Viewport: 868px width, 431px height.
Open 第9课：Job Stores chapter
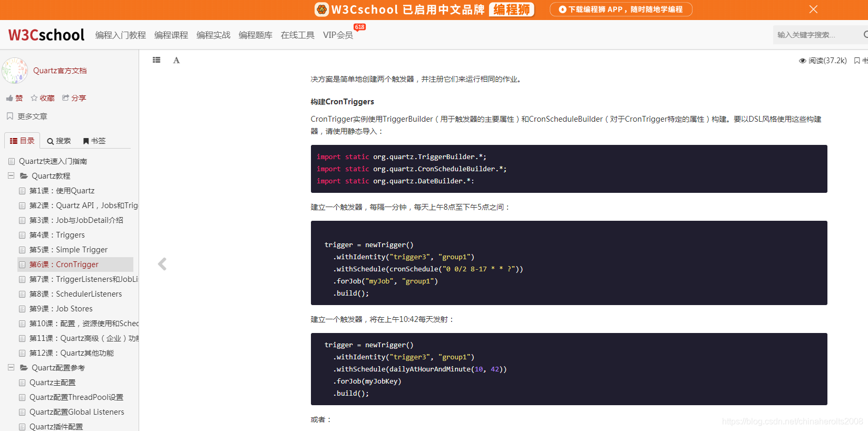click(x=61, y=309)
